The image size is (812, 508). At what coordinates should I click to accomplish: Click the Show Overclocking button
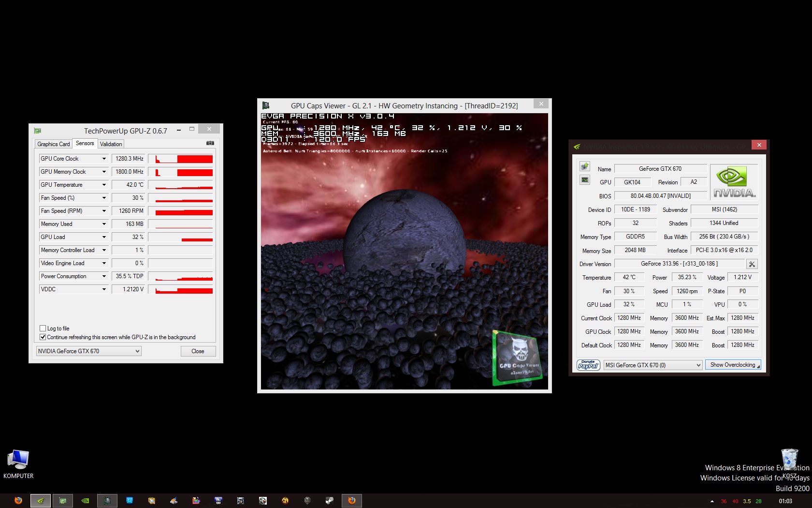[x=733, y=365]
